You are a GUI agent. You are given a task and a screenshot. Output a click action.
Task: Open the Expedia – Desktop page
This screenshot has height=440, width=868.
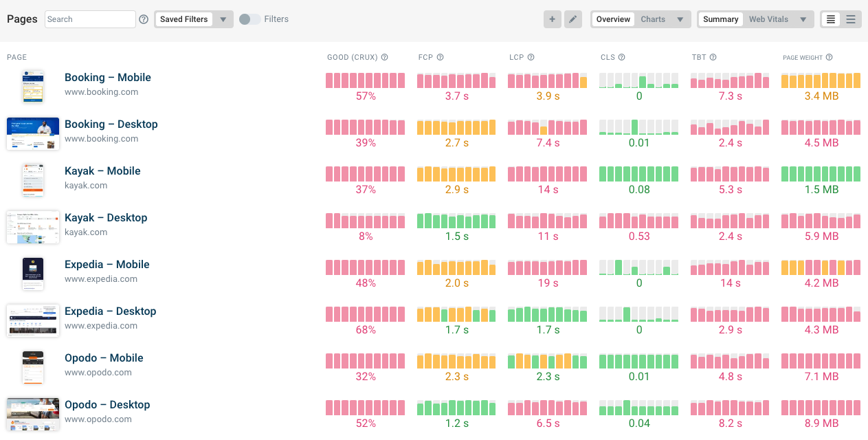[111, 311]
